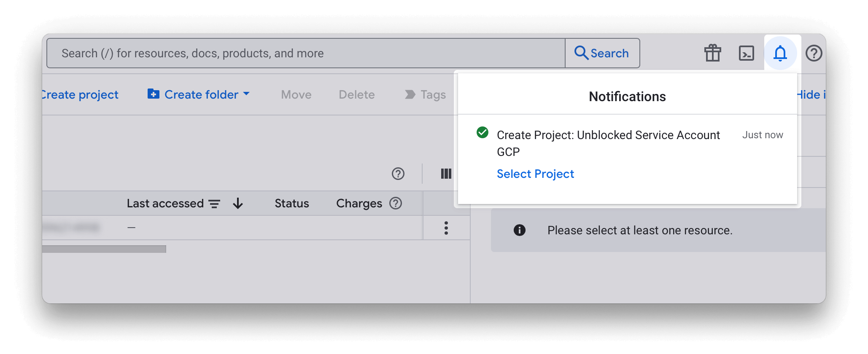Click the Create project link
Viewport: 868px width, 354px height.
80,95
